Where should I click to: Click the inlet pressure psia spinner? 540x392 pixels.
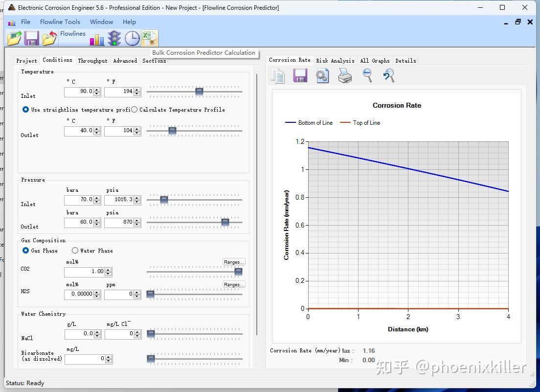[x=137, y=200]
